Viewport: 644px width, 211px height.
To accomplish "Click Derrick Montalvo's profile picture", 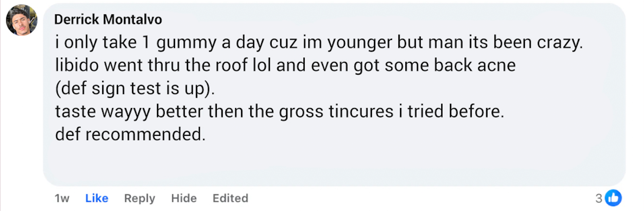I will 22,20.
